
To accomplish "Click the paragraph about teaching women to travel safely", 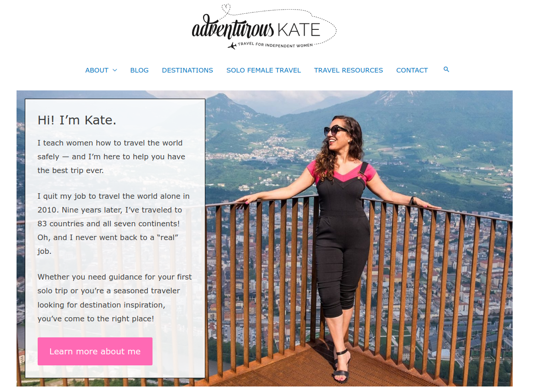I will tap(112, 157).
